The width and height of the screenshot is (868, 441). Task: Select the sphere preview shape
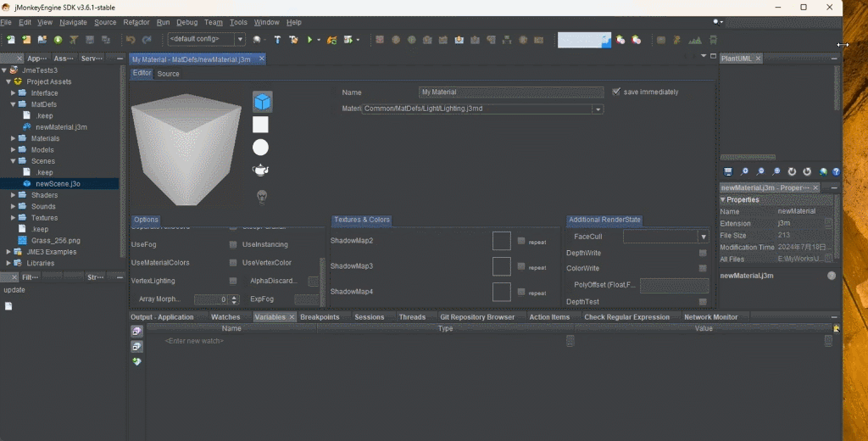click(x=260, y=148)
